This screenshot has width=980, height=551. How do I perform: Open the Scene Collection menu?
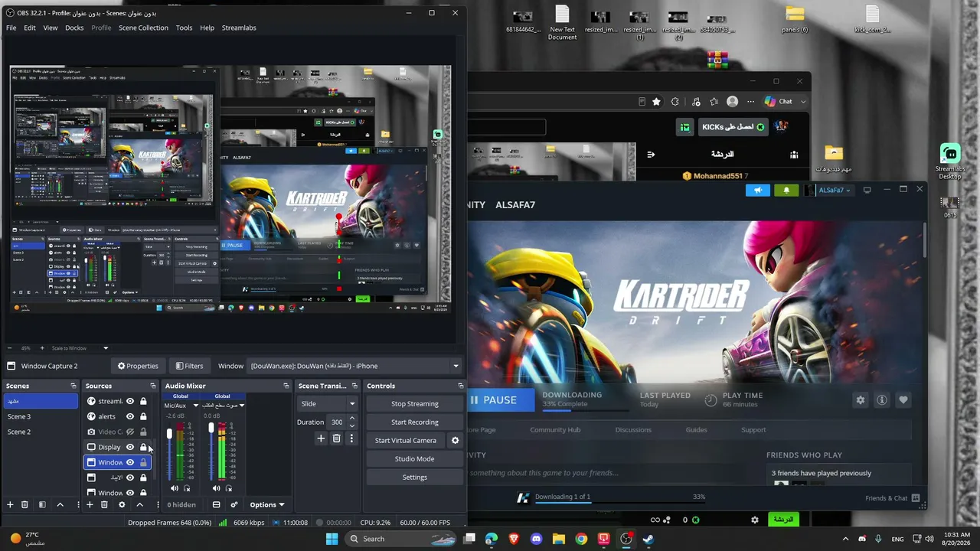pos(143,28)
